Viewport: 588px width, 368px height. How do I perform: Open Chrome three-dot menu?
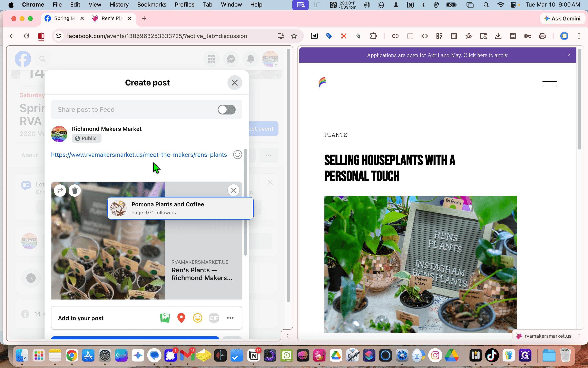pyautogui.click(x=579, y=36)
